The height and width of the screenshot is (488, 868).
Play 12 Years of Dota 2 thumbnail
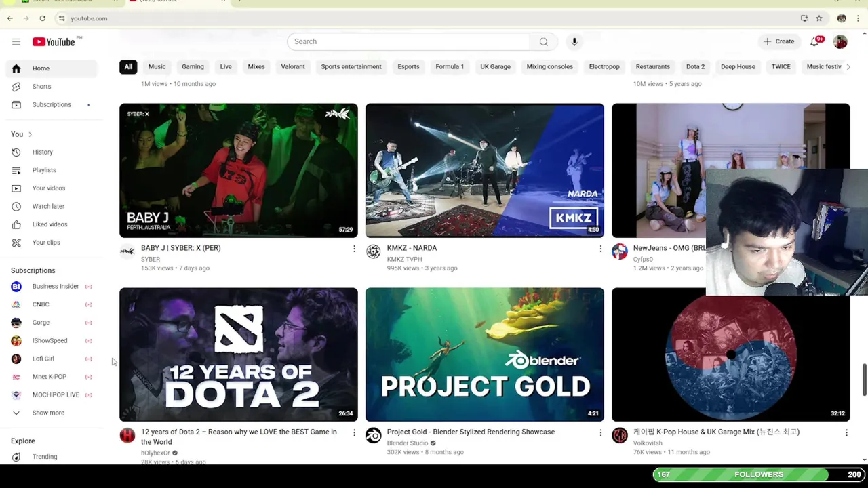239,354
